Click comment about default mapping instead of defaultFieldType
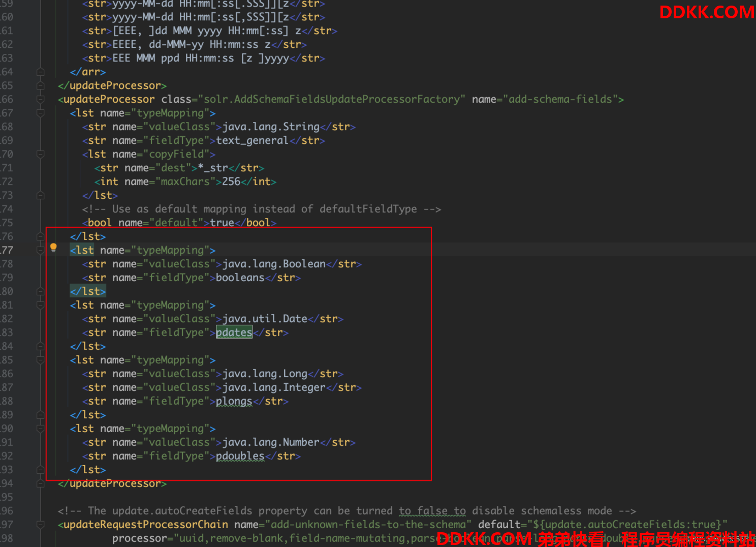The width and height of the screenshot is (756, 547). tap(262, 209)
